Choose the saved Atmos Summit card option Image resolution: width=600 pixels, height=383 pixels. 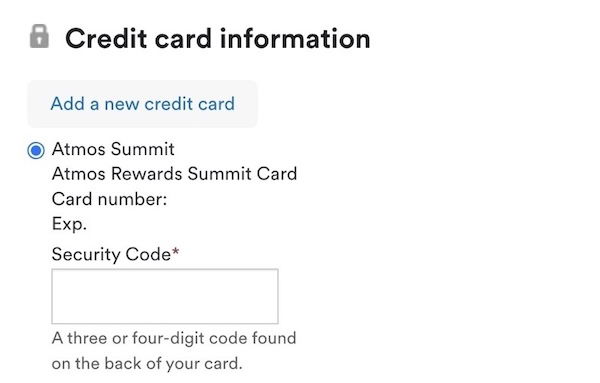36,150
